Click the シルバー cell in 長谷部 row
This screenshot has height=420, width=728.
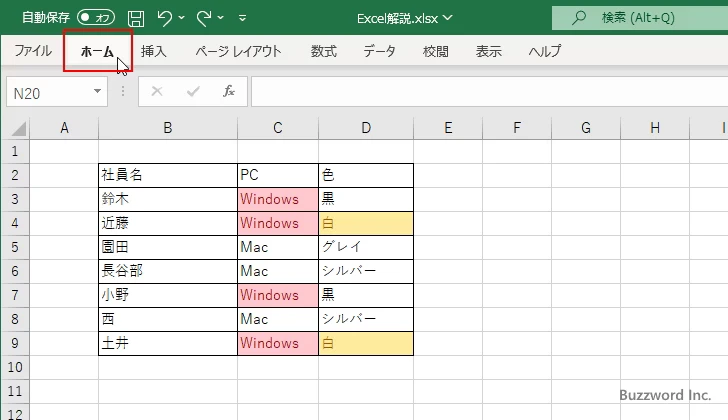pos(366,271)
